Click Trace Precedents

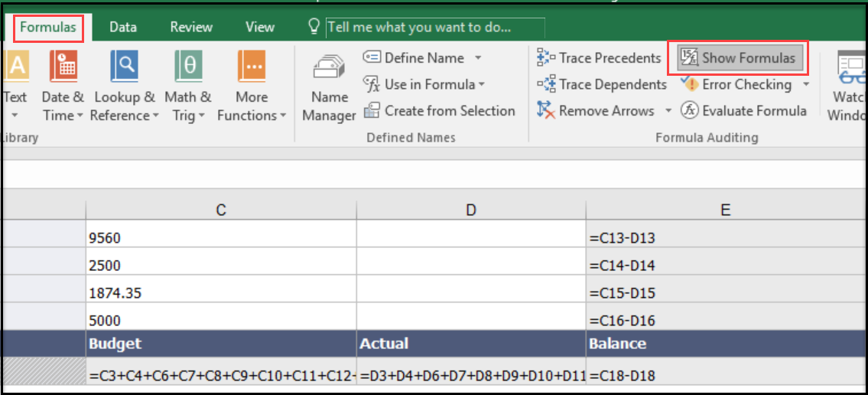(x=599, y=57)
